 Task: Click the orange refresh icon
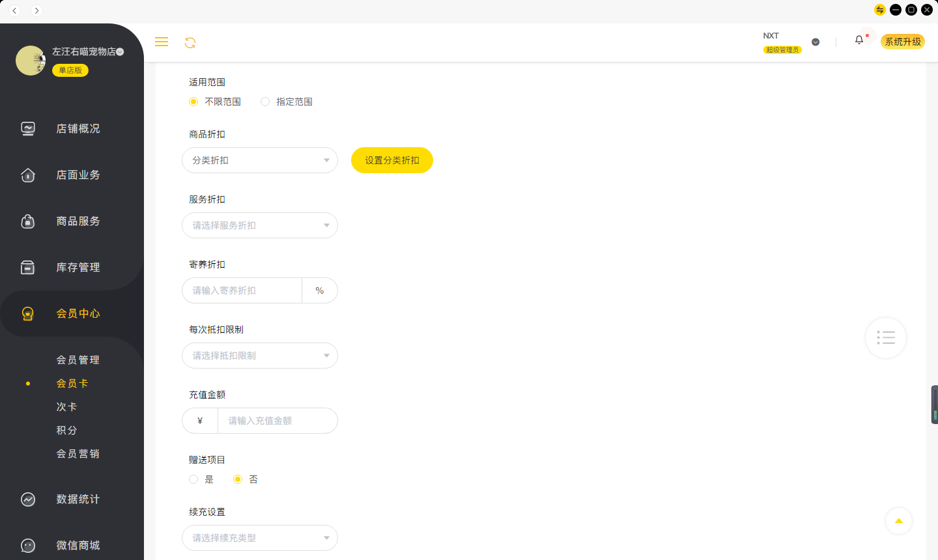pos(190,42)
